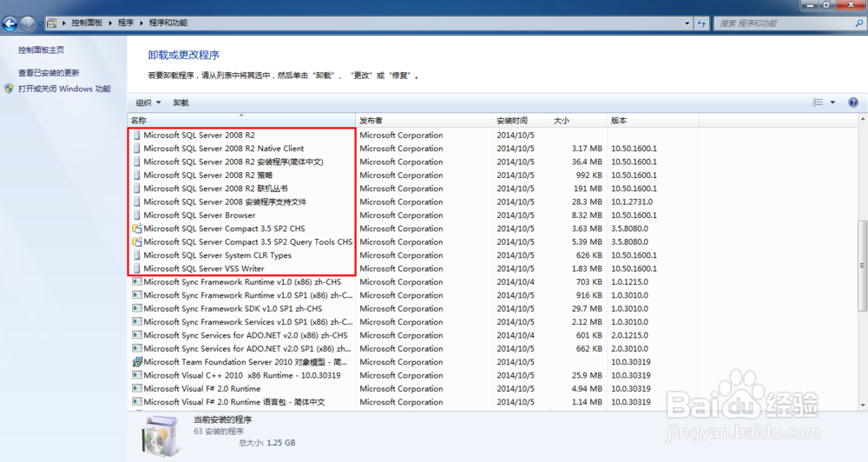This screenshot has width=868, height=462.
Task: Click icon of Microsoft SQL Server System CLR Types
Action: coord(137,255)
